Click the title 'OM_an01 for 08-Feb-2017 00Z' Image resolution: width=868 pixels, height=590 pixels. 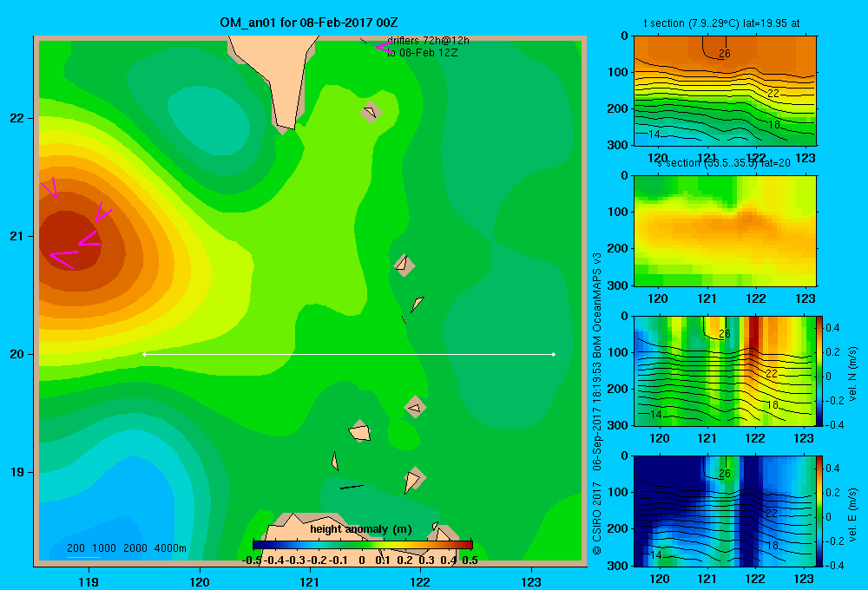click(x=309, y=23)
